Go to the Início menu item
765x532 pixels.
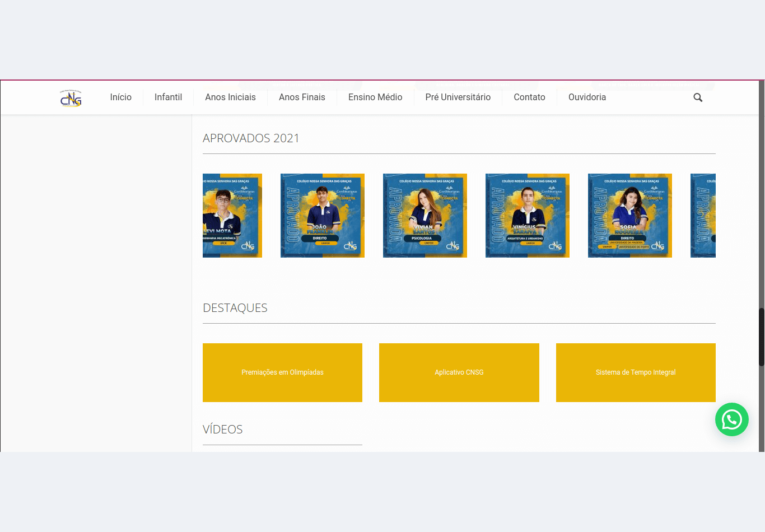[x=120, y=97]
